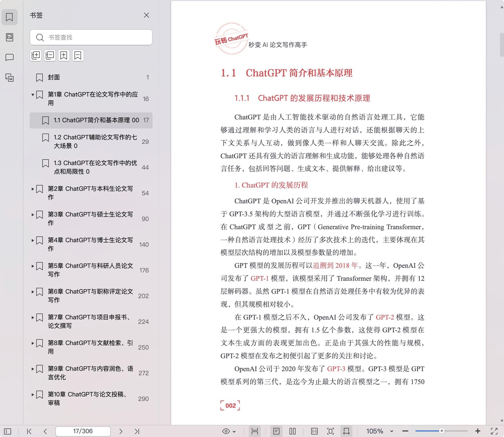The height and width of the screenshot is (437, 504).
Task: Toggle the fit-width icon
Action: point(346,431)
